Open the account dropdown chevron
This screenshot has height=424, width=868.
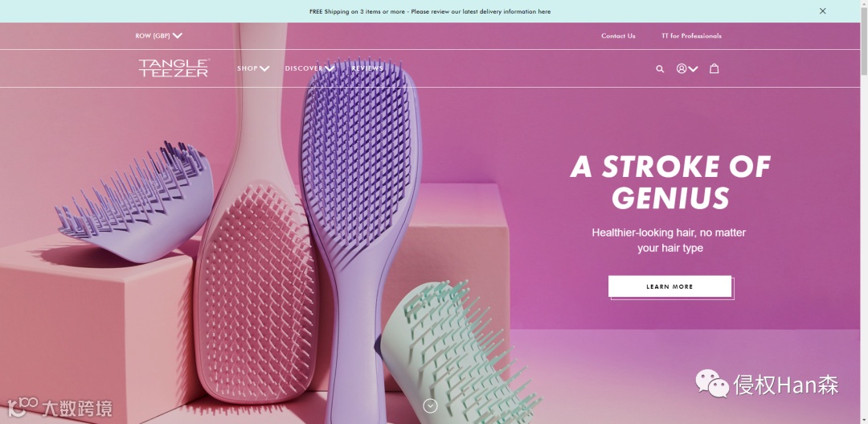pyautogui.click(x=693, y=68)
